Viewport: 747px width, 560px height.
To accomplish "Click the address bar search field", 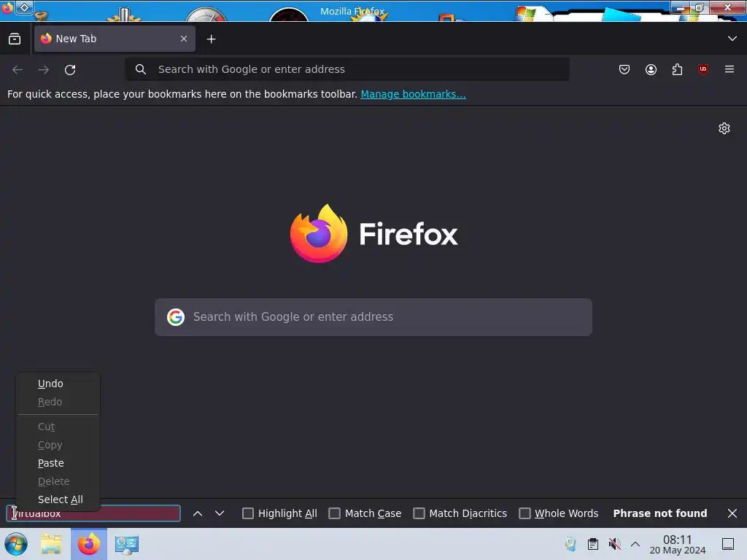I will tap(347, 69).
